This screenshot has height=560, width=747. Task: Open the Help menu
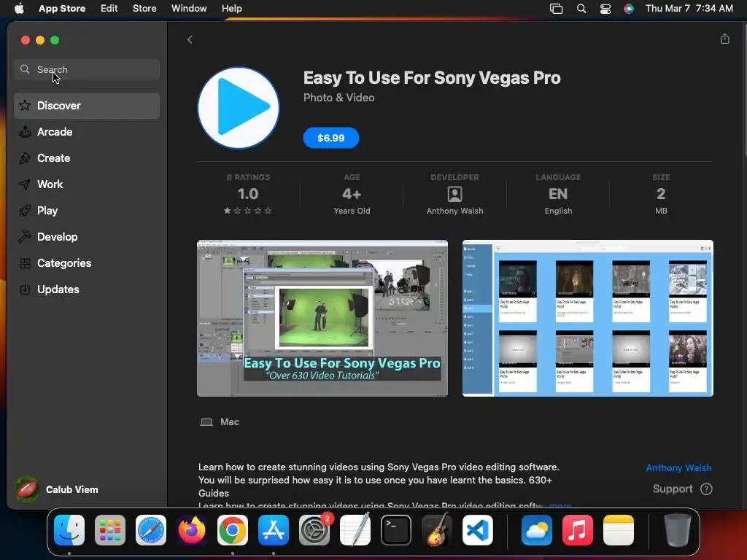coord(231,9)
